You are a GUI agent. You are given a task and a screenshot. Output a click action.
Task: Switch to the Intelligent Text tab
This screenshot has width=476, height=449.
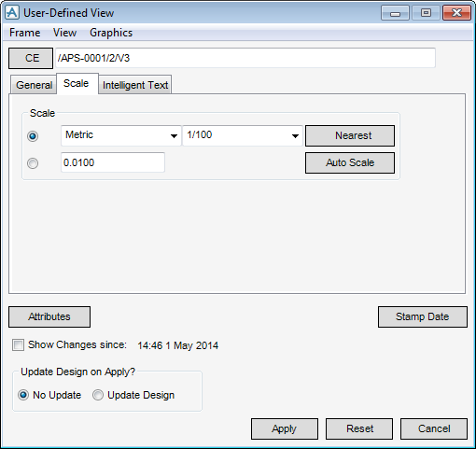[x=135, y=85]
